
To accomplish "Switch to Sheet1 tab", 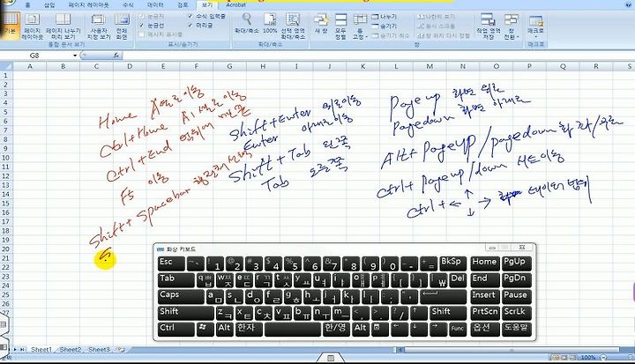I will pyautogui.click(x=41, y=349).
